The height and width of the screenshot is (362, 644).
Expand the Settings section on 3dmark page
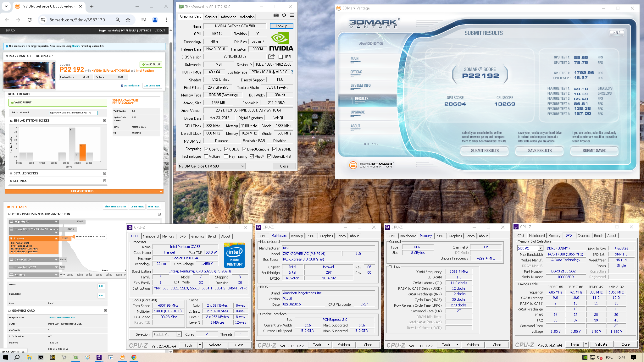(x=105, y=181)
